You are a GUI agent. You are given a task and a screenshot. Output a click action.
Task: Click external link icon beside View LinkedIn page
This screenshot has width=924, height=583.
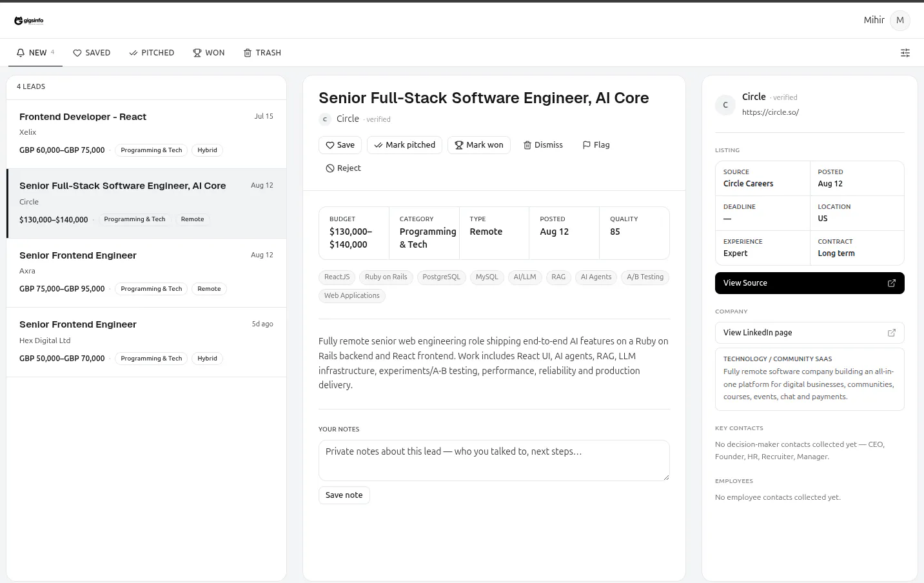click(x=892, y=333)
